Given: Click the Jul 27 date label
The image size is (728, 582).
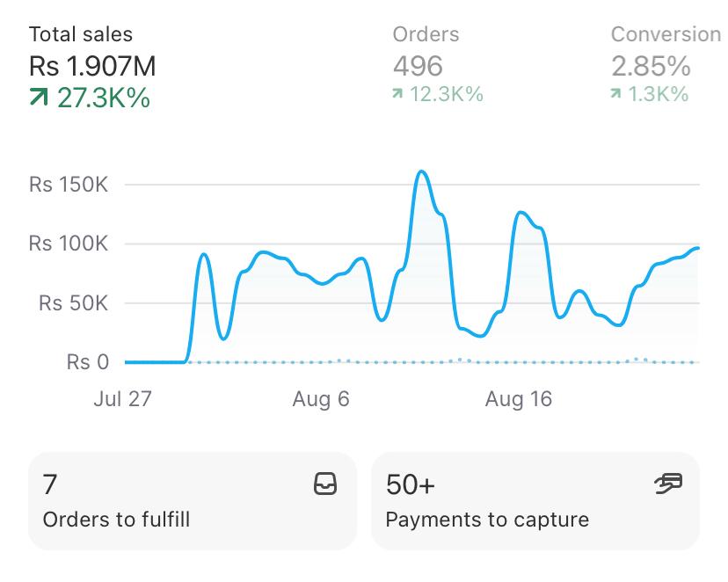Looking at the screenshot, I should 122,399.
